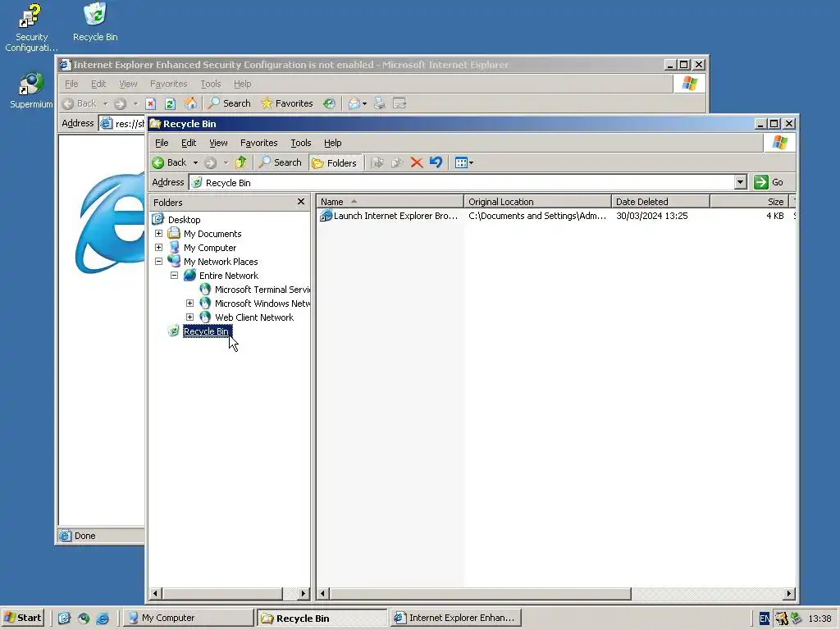This screenshot has width=840, height=630.
Task: Click the Start button
Action: (x=22, y=618)
